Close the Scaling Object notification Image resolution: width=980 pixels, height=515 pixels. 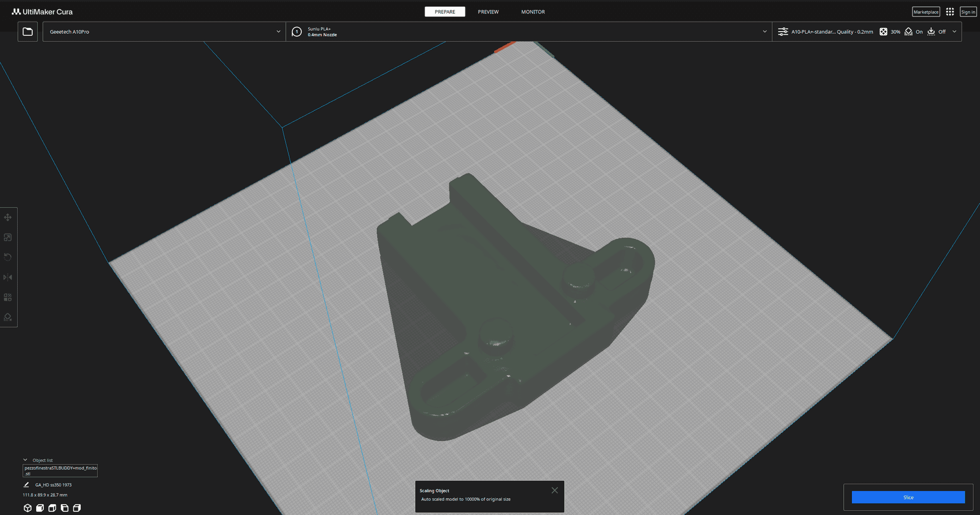coord(554,491)
